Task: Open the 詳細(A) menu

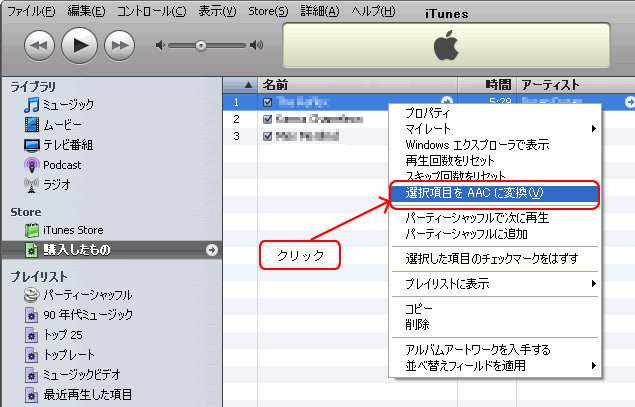Action: tap(320, 11)
